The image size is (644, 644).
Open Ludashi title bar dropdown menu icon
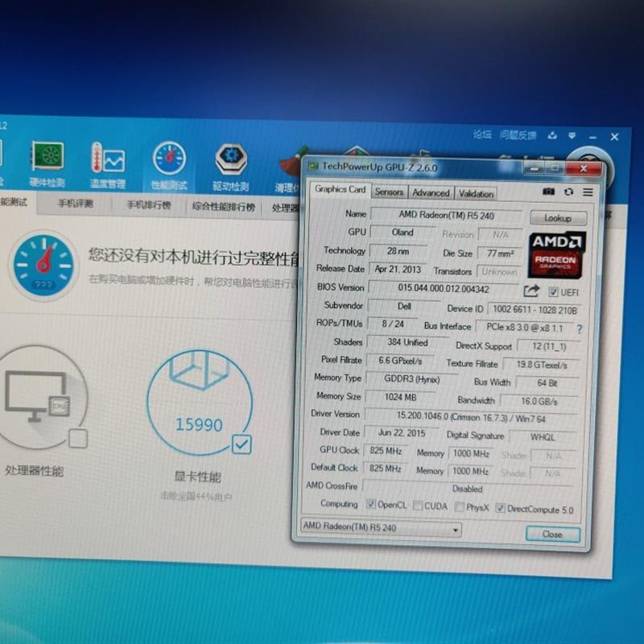click(572, 135)
